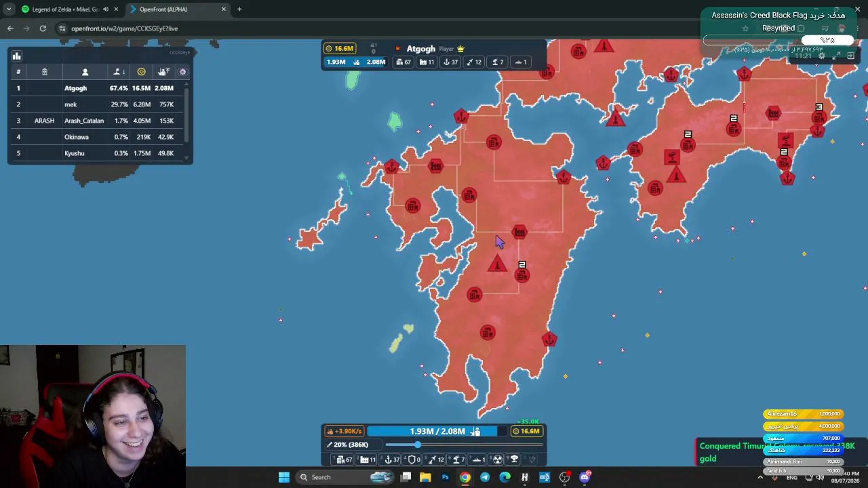Click the 16.6M gold counter in control panel
Screen dimensions: 868x488
point(526,431)
